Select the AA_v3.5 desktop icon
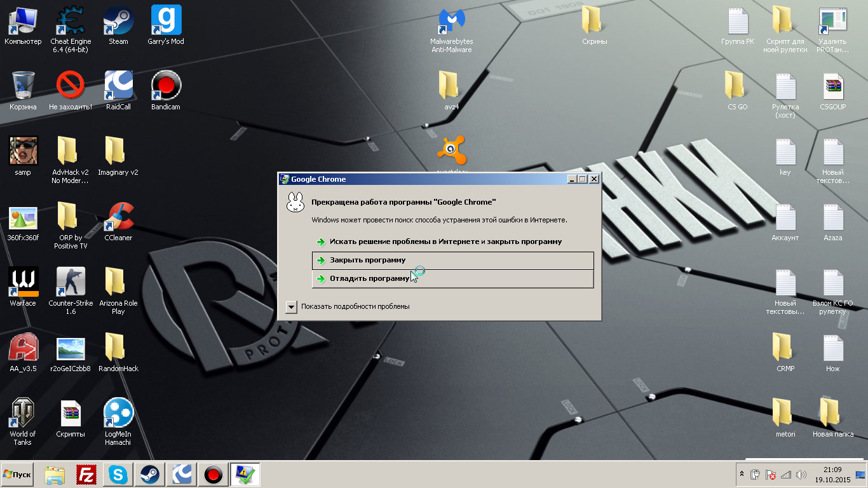Image resolution: width=868 pixels, height=488 pixels. coord(23,353)
